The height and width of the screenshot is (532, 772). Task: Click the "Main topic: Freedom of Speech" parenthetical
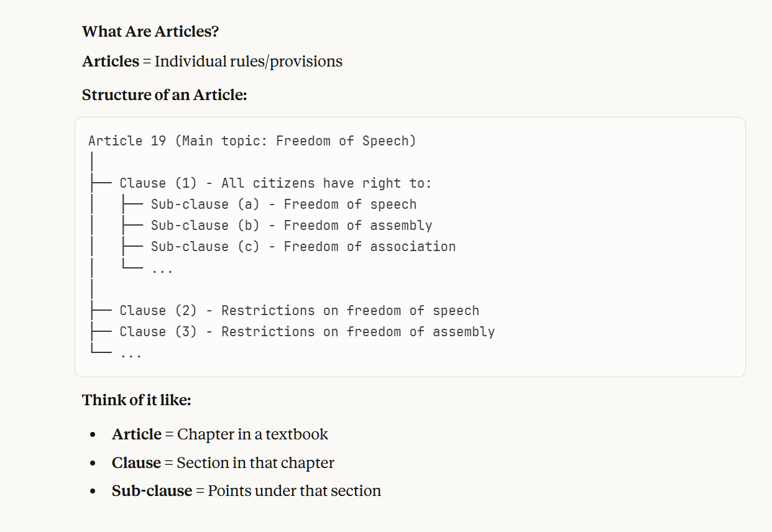point(295,140)
